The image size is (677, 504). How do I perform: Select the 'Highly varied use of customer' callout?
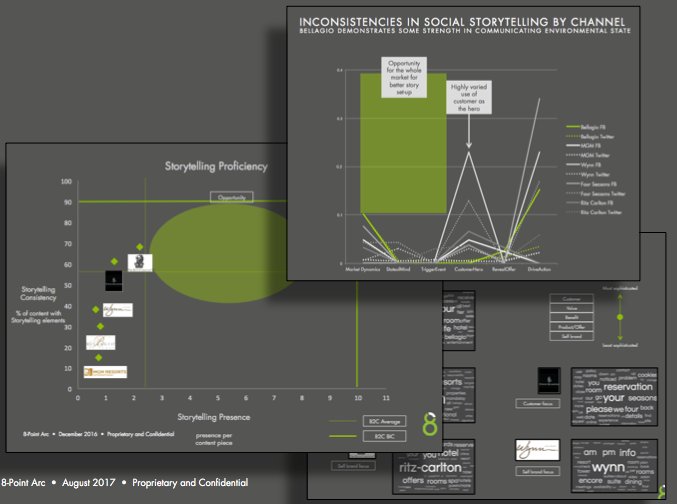pos(469,97)
